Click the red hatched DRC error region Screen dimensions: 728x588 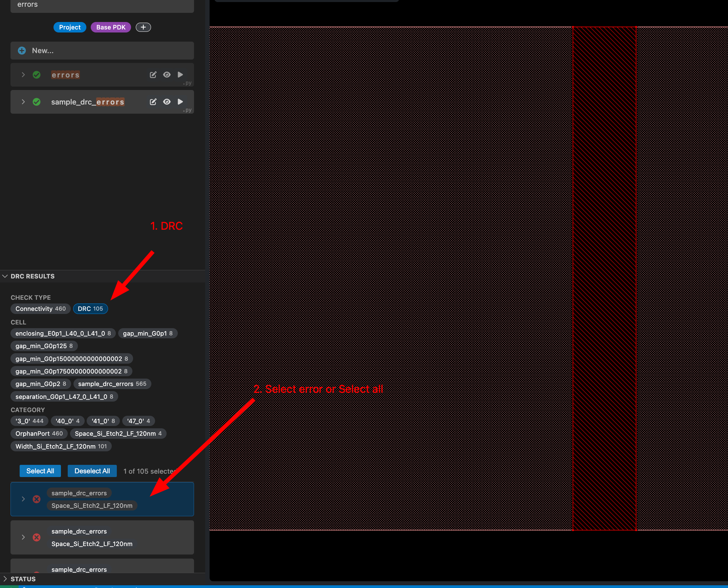(x=604, y=278)
